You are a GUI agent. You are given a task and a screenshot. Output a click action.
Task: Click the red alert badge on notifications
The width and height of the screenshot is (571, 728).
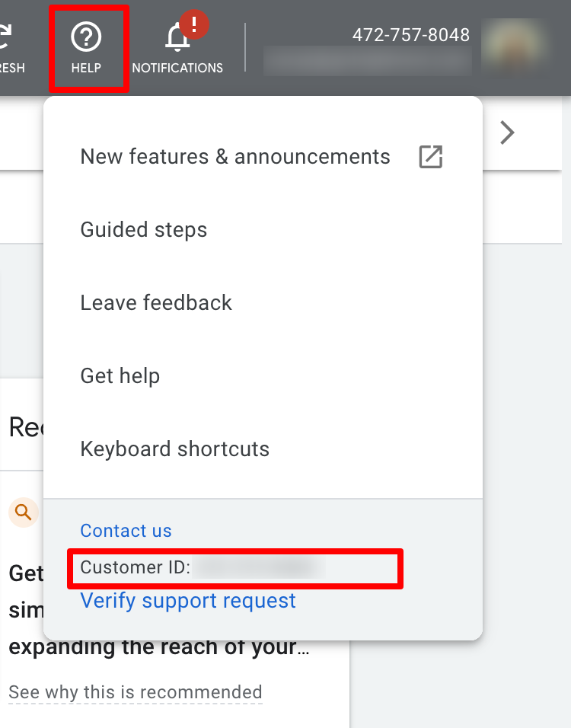point(194,24)
